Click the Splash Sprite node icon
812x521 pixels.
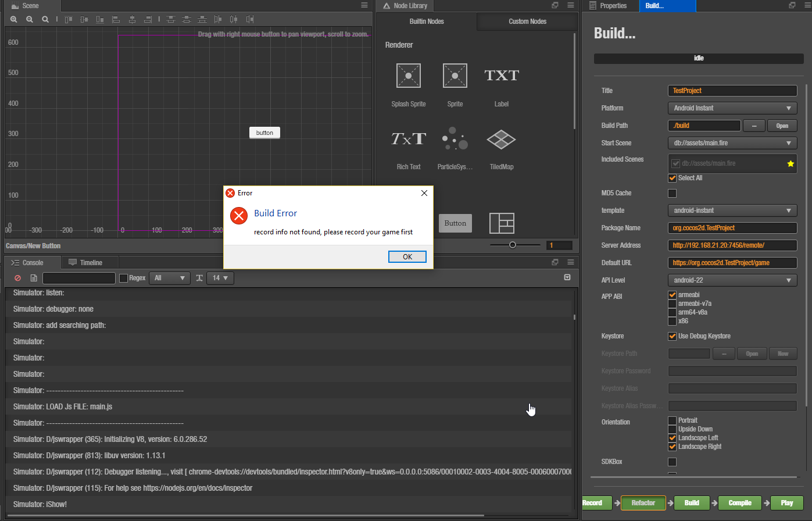(x=408, y=76)
